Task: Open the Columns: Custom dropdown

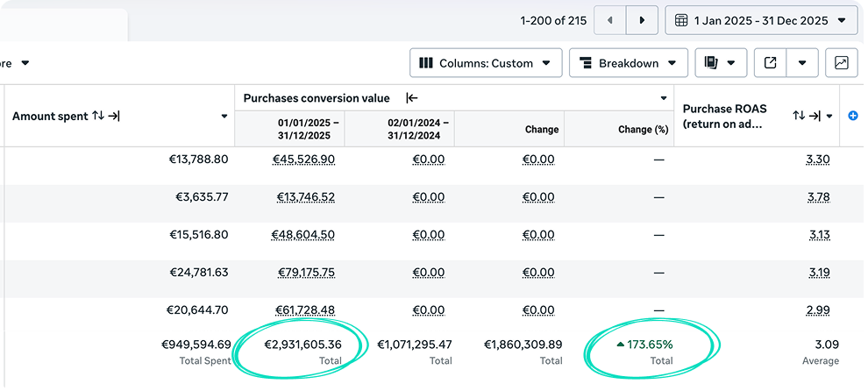Action: click(486, 63)
